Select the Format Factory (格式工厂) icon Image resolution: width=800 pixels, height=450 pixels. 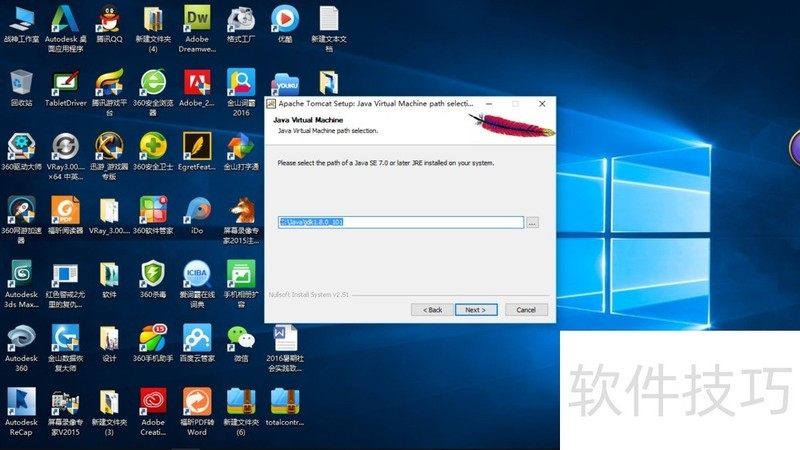241,19
